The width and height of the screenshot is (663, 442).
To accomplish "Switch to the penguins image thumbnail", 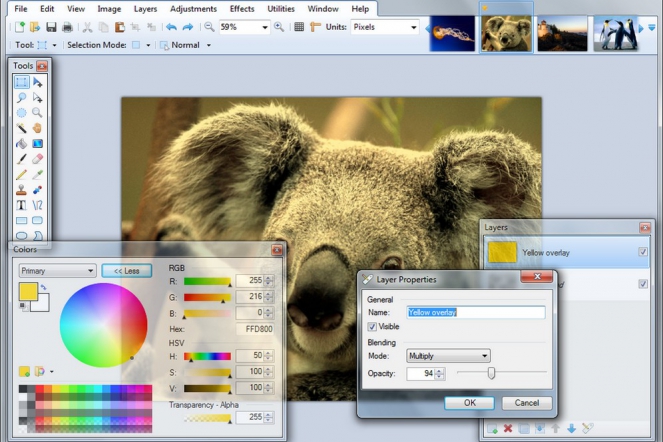I will tap(616, 33).
